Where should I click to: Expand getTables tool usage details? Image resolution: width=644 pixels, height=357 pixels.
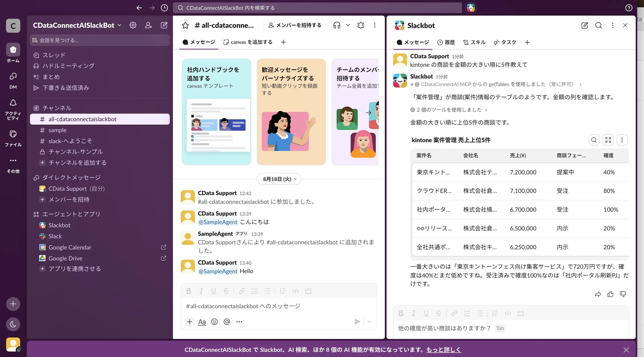[x=496, y=84]
